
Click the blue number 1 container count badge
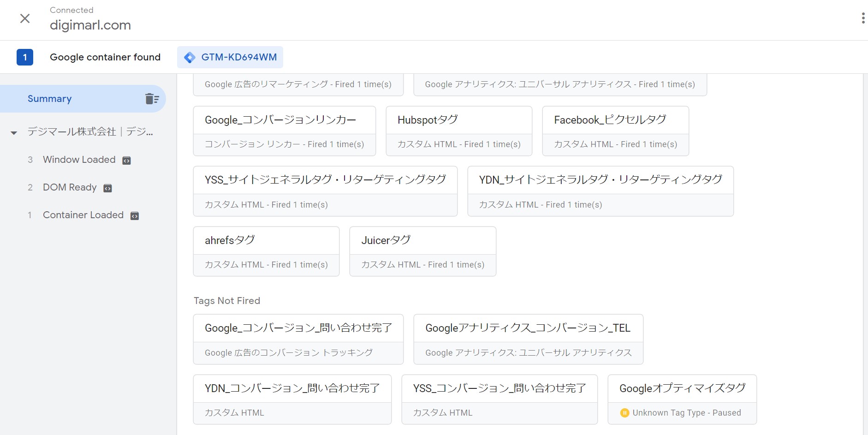tap(25, 57)
